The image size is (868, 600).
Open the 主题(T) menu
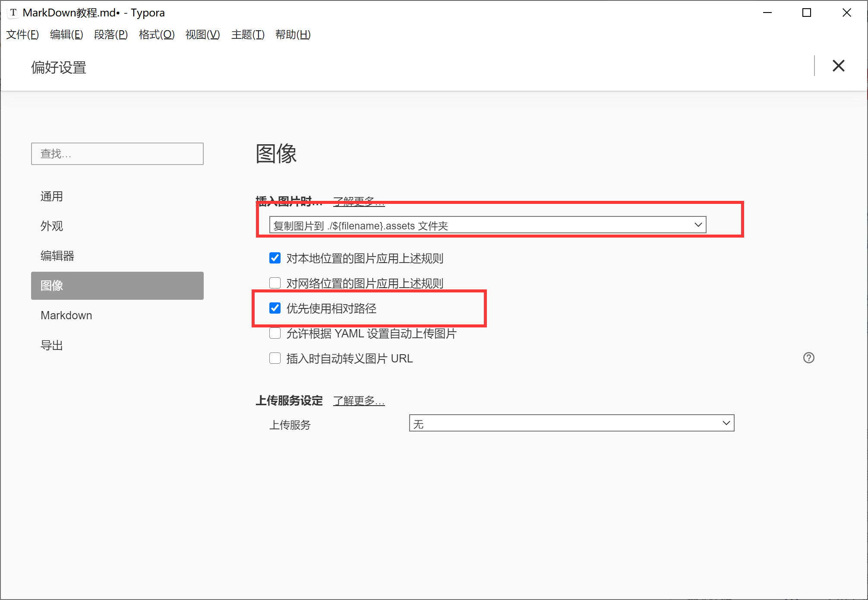pyautogui.click(x=248, y=35)
